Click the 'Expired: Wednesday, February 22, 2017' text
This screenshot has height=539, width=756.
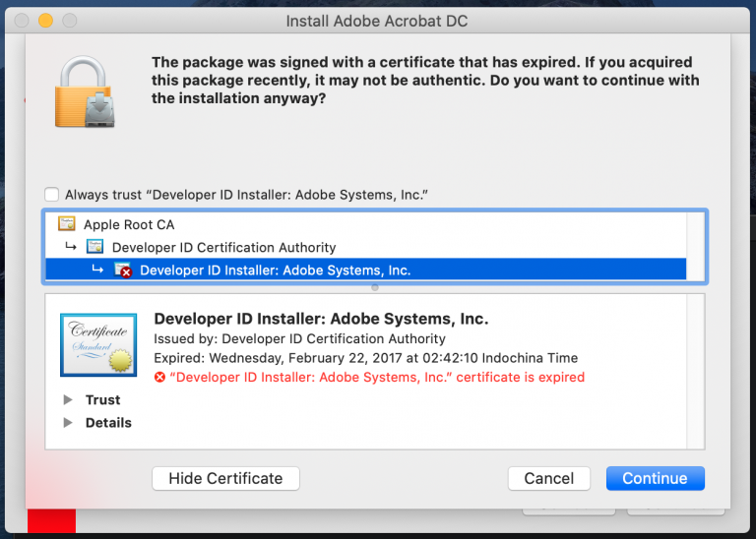coord(365,358)
